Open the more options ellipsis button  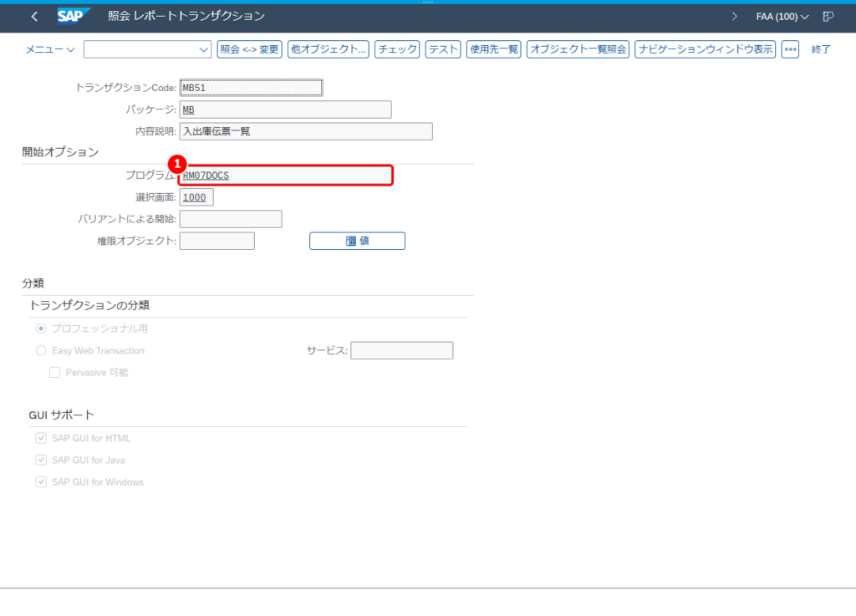790,49
